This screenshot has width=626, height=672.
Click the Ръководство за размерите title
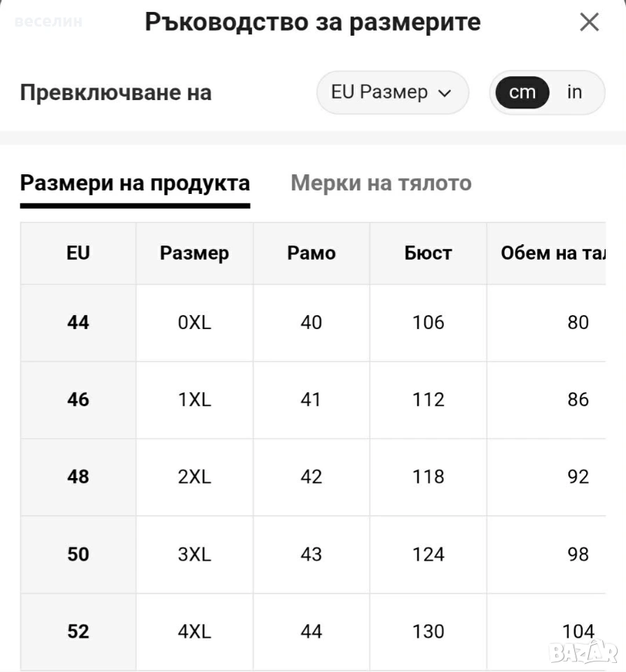pos(312,22)
